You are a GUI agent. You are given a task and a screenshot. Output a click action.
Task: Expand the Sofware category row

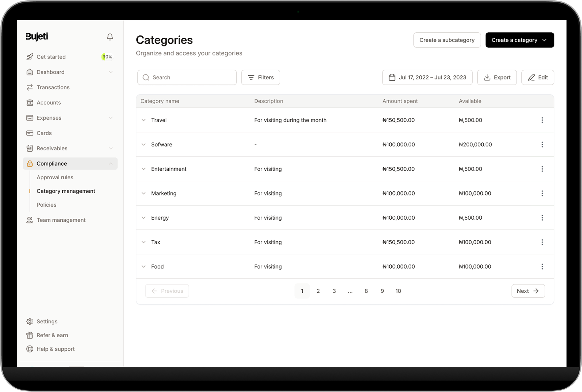(143, 144)
